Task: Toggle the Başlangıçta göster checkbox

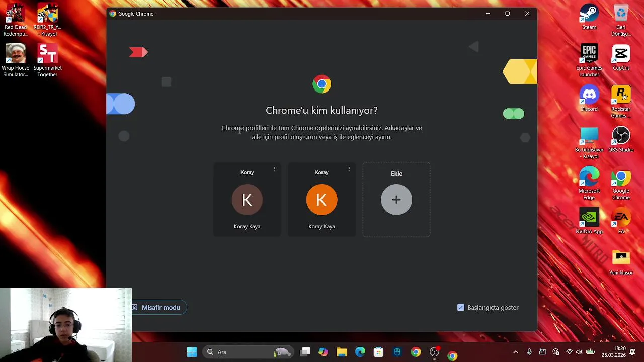Action: [461, 307]
